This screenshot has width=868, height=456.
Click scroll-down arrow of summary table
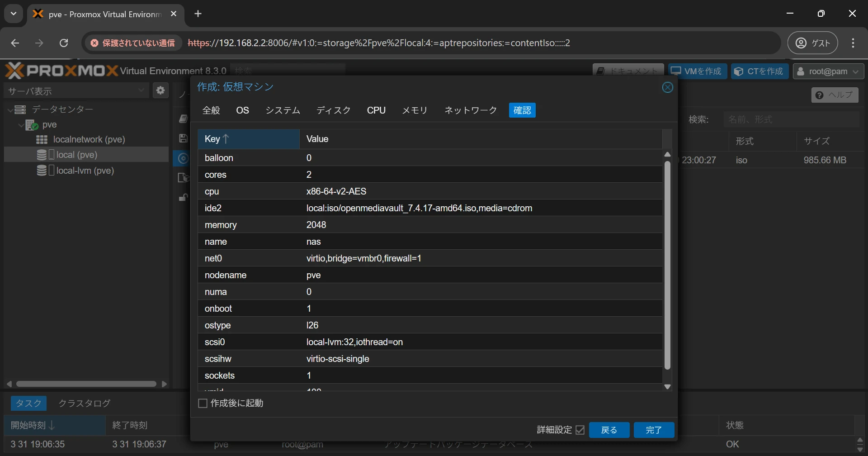[x=667, y=387]
